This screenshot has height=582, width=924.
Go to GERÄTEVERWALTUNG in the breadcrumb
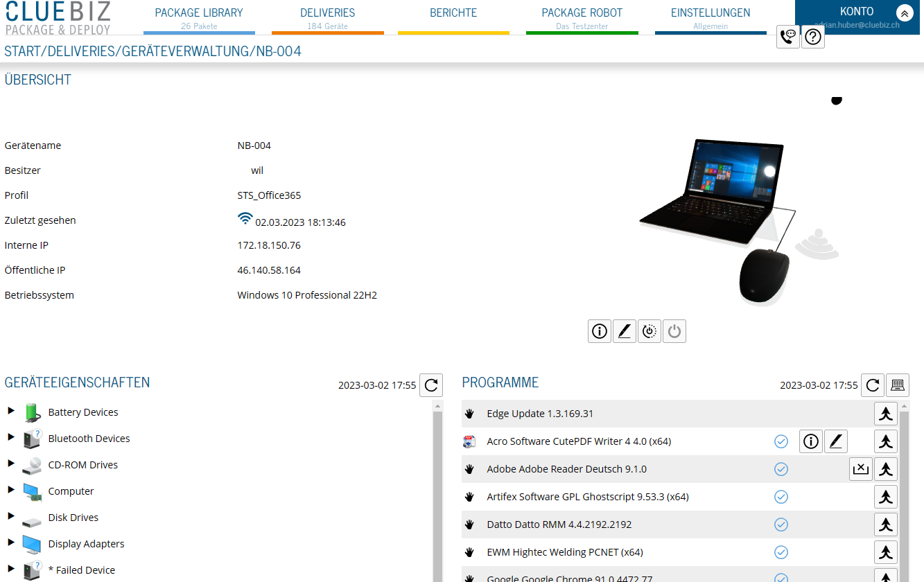pyautogui.click(x=186, y=51)
